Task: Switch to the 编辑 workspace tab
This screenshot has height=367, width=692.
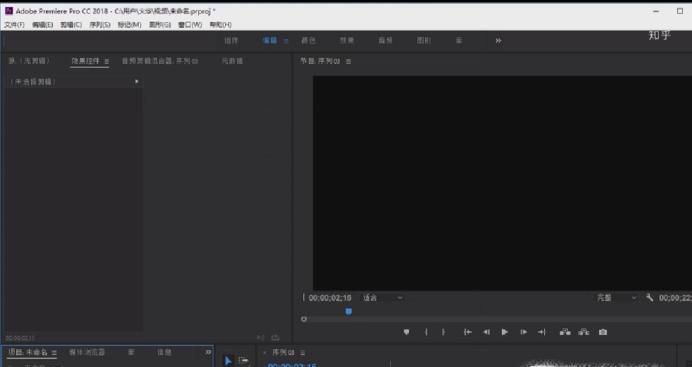Action: click(270, 41)
